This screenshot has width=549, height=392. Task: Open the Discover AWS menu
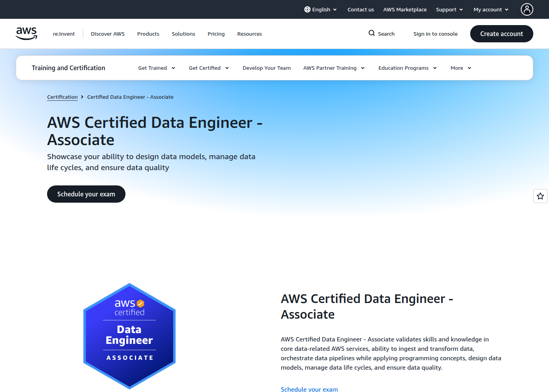point(108,34)
